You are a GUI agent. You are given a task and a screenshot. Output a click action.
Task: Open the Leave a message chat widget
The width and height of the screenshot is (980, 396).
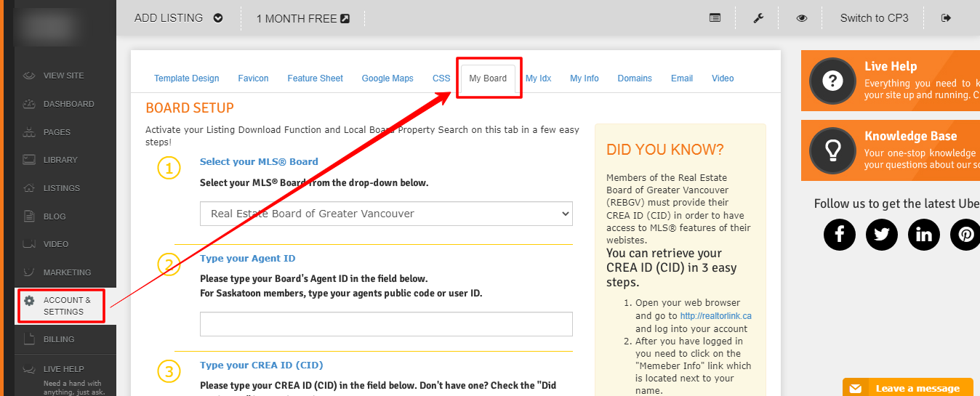(x=909, y=388)
